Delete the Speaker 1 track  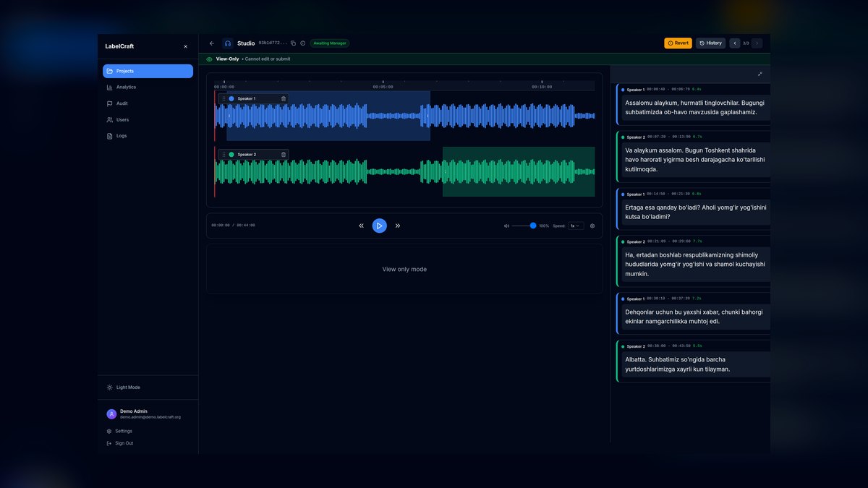tap(284, 98)
